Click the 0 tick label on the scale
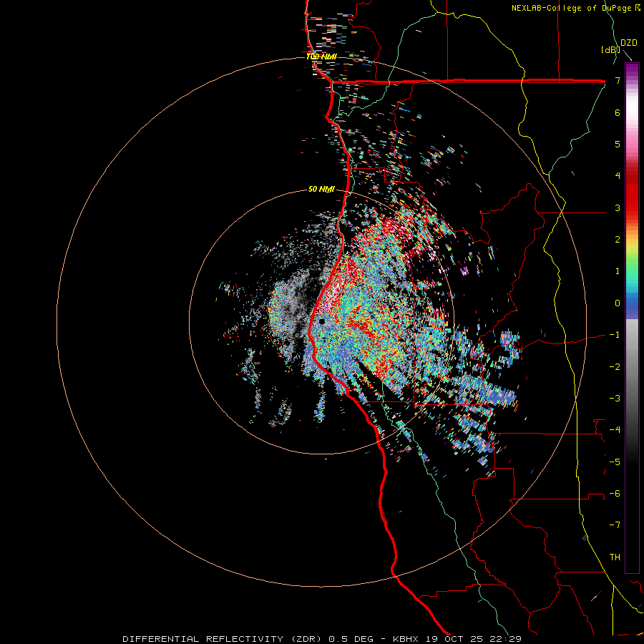Viewport: 644px width, 644px height. pyautogui.click(x=618, y=303)
